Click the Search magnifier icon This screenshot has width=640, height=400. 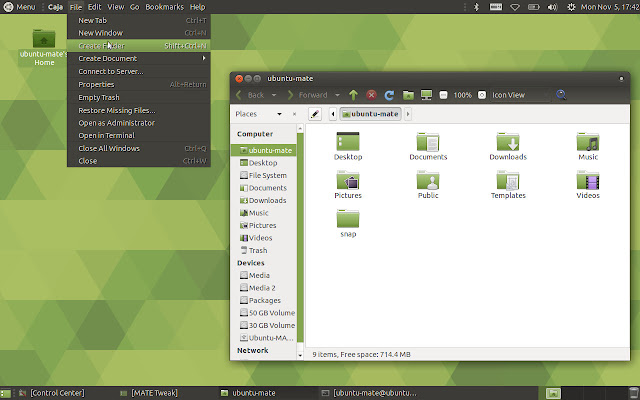coord(561,95)
